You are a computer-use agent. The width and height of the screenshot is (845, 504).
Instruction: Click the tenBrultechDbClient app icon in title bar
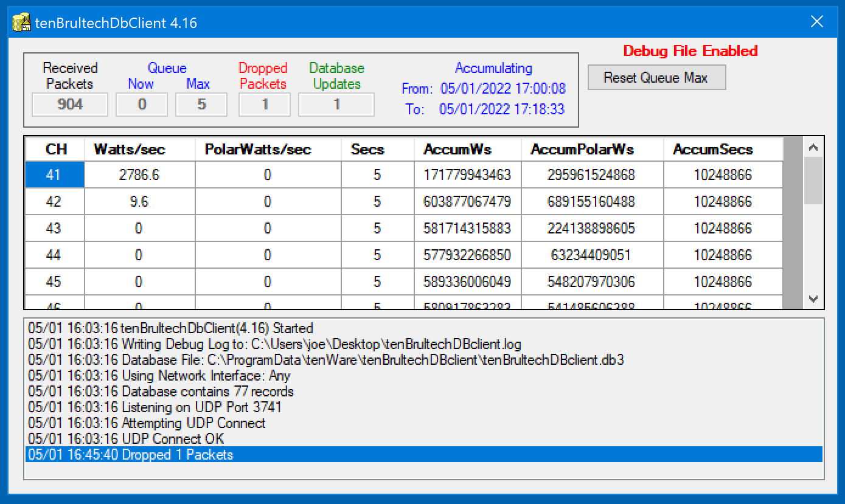pyautogui.click(x=22, y=22)
